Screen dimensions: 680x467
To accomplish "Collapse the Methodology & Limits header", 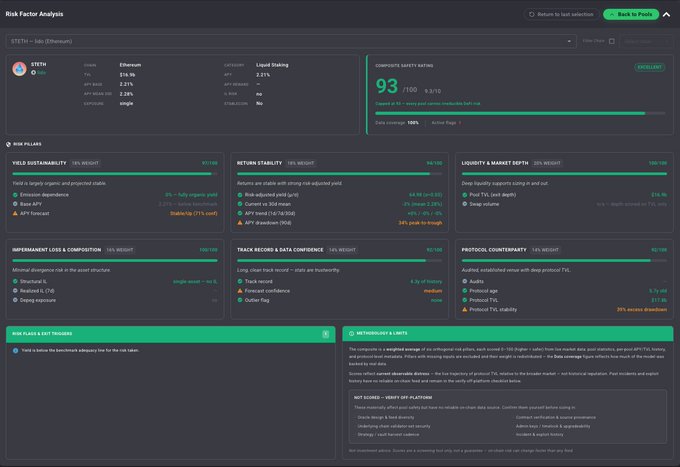I will pyautogui.click(x=508, y=333).
